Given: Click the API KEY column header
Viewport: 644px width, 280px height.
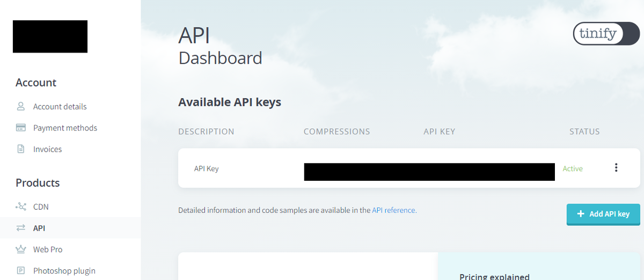Looking at the screenshot, I should [440, 131].
